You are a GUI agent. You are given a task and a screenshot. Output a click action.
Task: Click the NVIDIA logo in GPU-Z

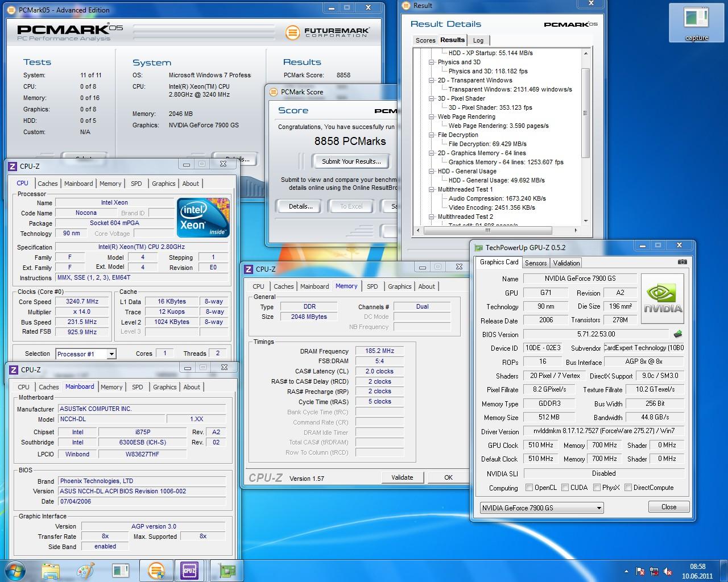pyautogui.click(x=663, y=300)
